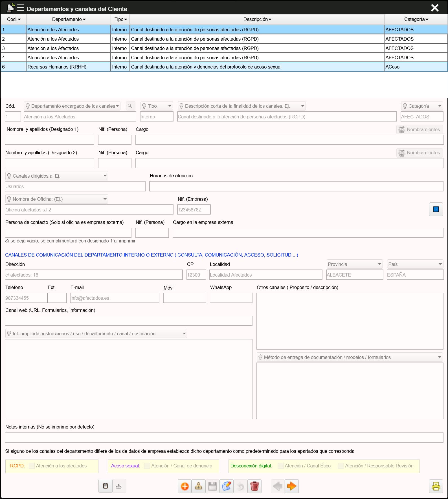The image size is (448, 499).
Task: Click the Dirección field c/ afectados, 16
Action: (x=94, y=275)
